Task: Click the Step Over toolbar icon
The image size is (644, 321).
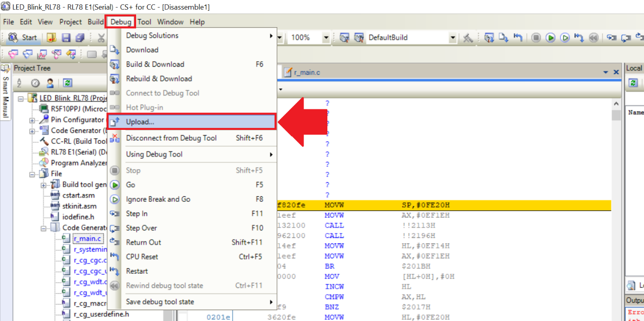Action: point(626,38)
